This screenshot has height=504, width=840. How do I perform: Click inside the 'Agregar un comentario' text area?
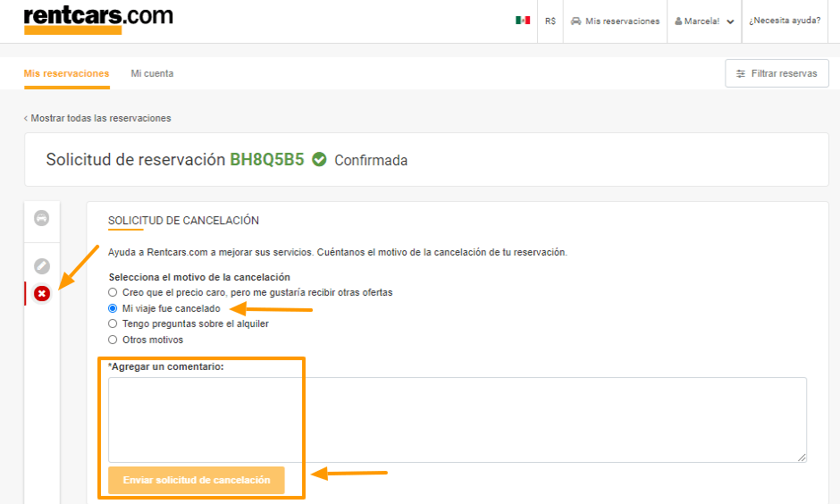[457, 419]
